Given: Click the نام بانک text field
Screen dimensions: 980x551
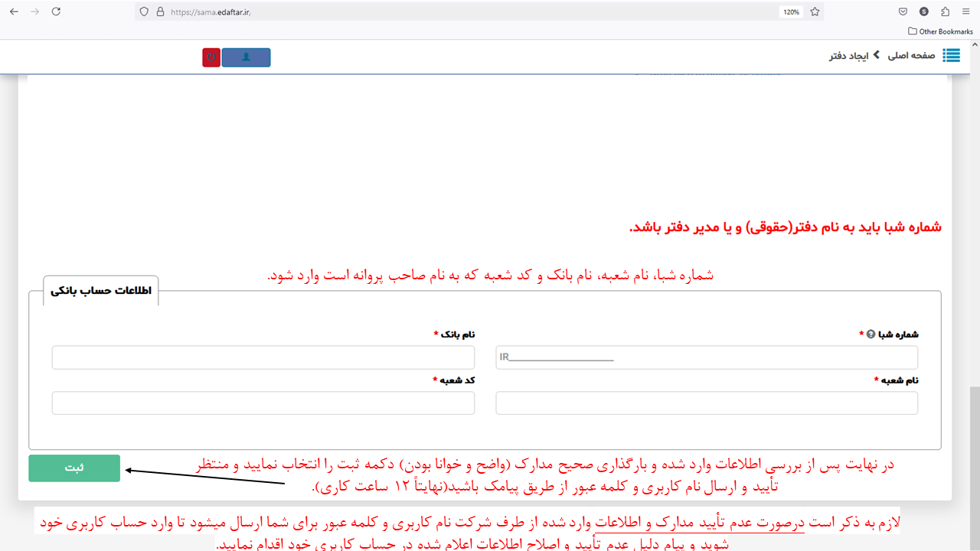Looking at the screenshot, I should [263, 357].
